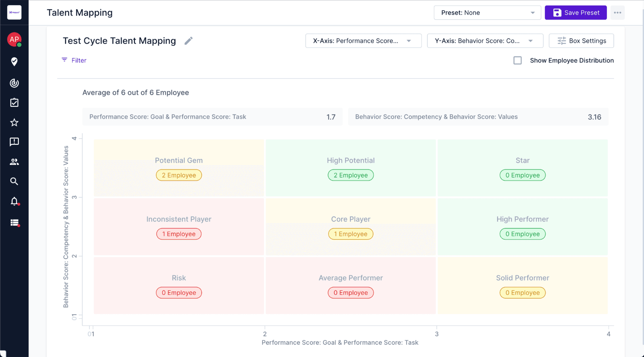Screen dimensions: 644x357
Task: Open the three-dot more options menu
Action: point(617,13)
